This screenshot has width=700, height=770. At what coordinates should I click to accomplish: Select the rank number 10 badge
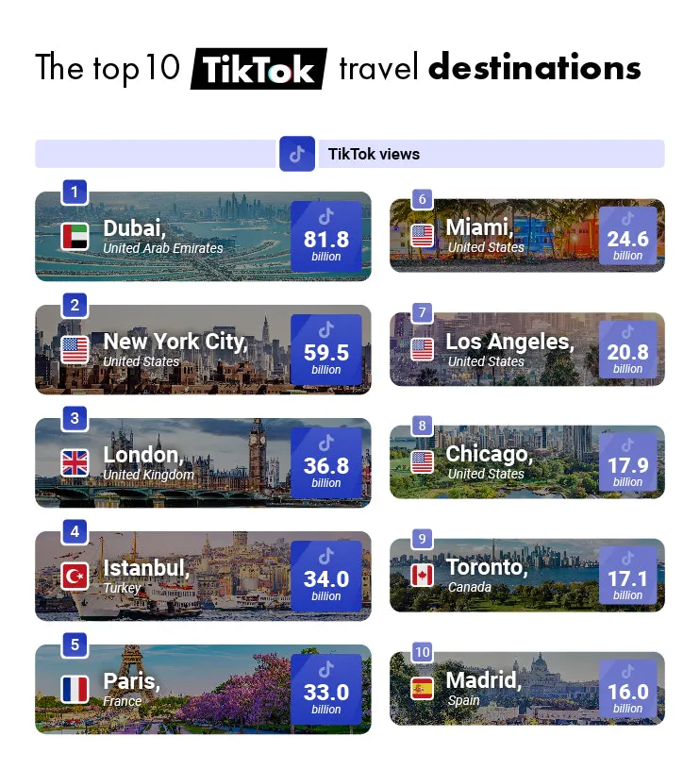coord(423,652)
